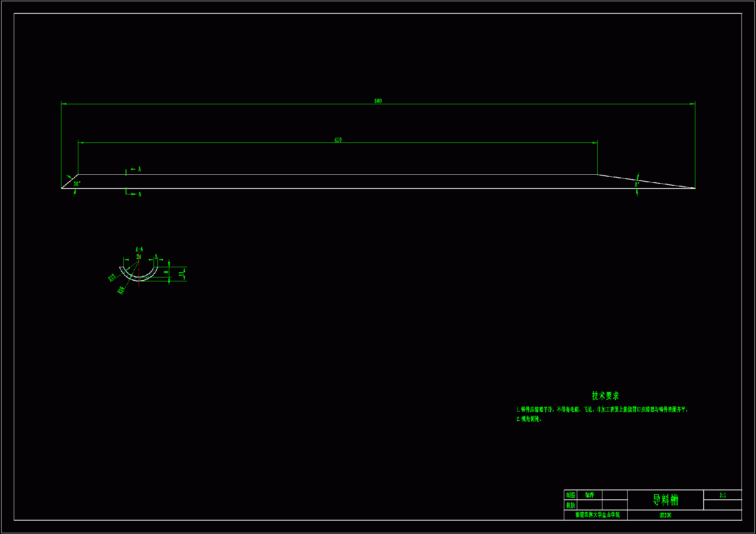Screen dimensions: 756x534
Task: Click the R13 radius dimension text
Action: (112, 277)
